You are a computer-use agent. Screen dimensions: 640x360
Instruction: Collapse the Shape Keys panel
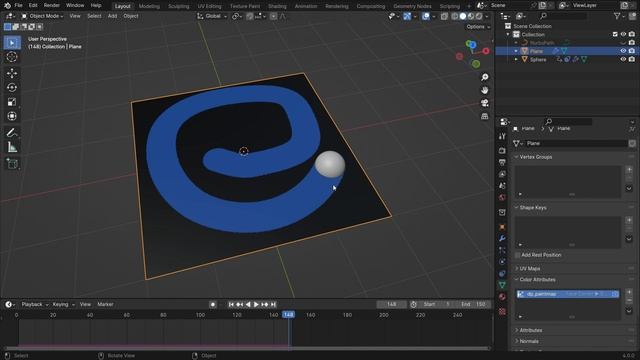pyautogui.click(x=533, y=208)
